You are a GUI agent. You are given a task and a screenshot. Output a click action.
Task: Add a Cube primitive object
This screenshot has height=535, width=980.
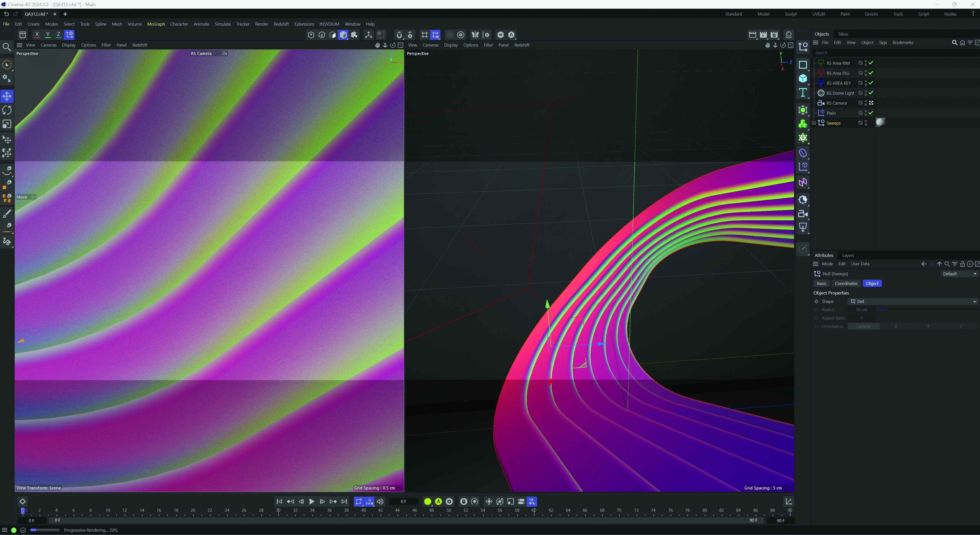tap(803, 78)
